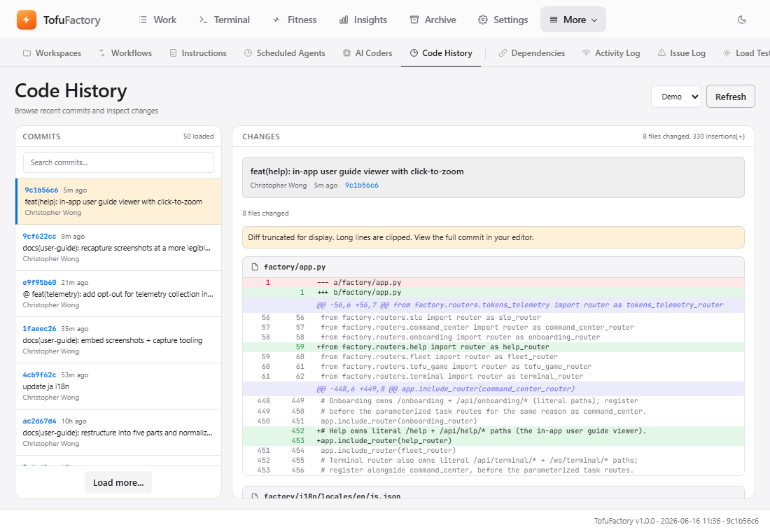Switch to the Issue Log tab
The height and width of the screenshot is (532, 770).
[x=682, y=53]
